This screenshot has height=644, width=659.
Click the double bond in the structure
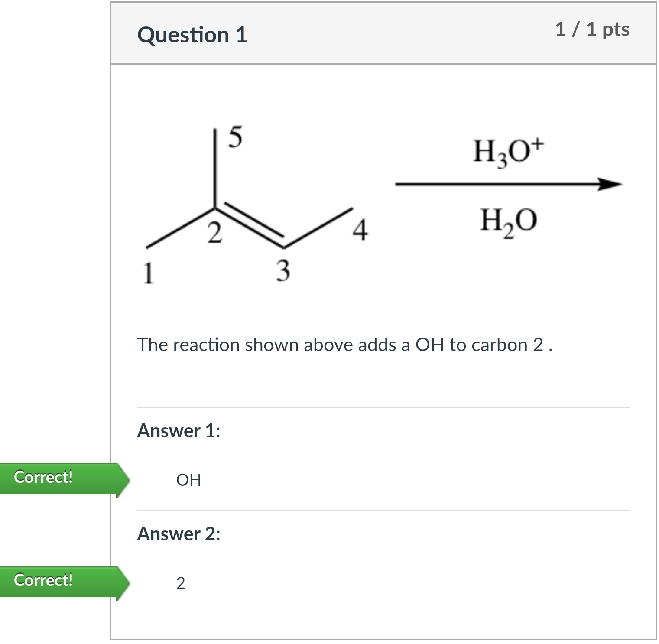point(250,226)
